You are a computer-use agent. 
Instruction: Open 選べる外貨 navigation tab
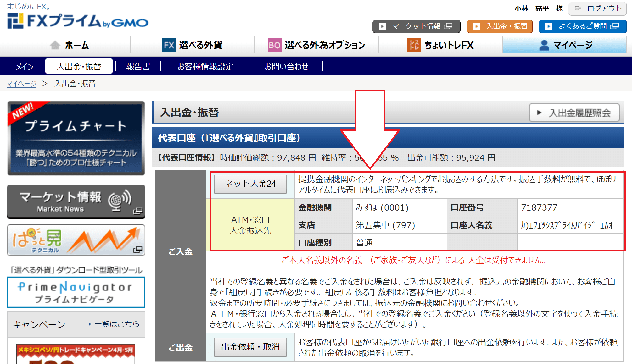[192, 45]
